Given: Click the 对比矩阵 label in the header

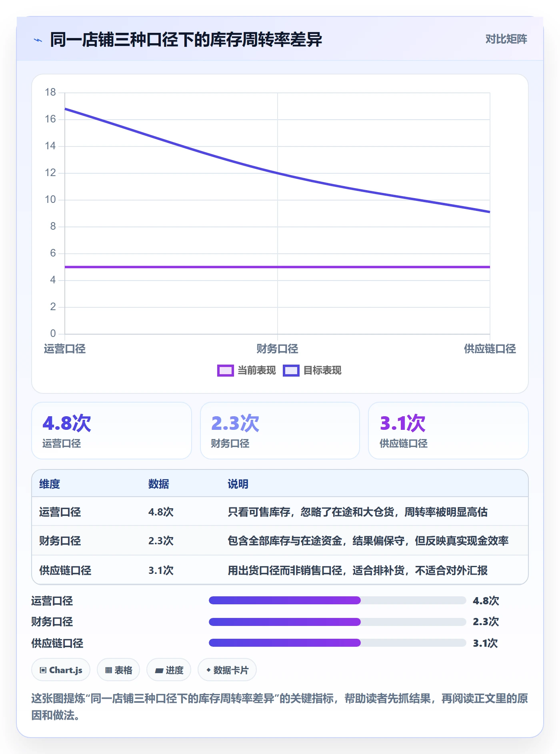Looking at the screenshot, I should pos(506,39).
